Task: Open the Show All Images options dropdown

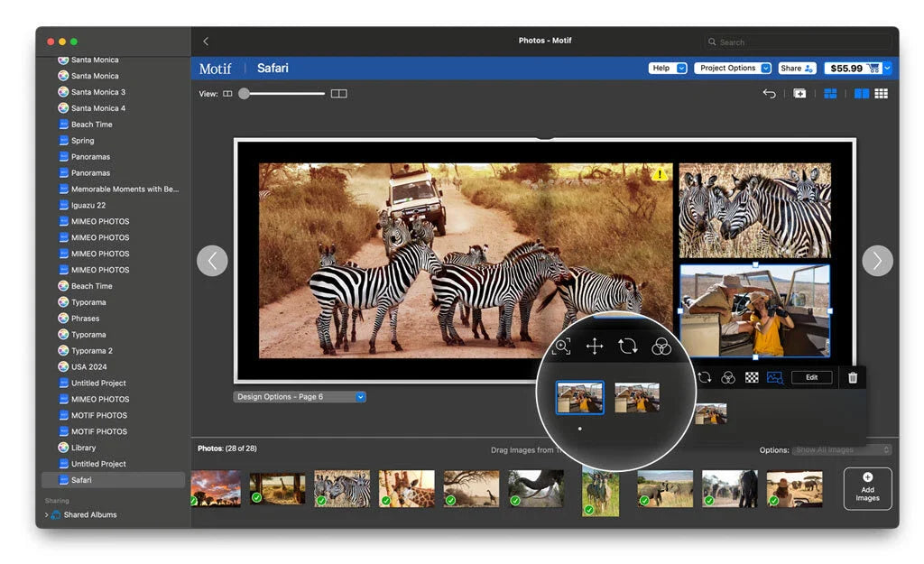Action: 840,448
